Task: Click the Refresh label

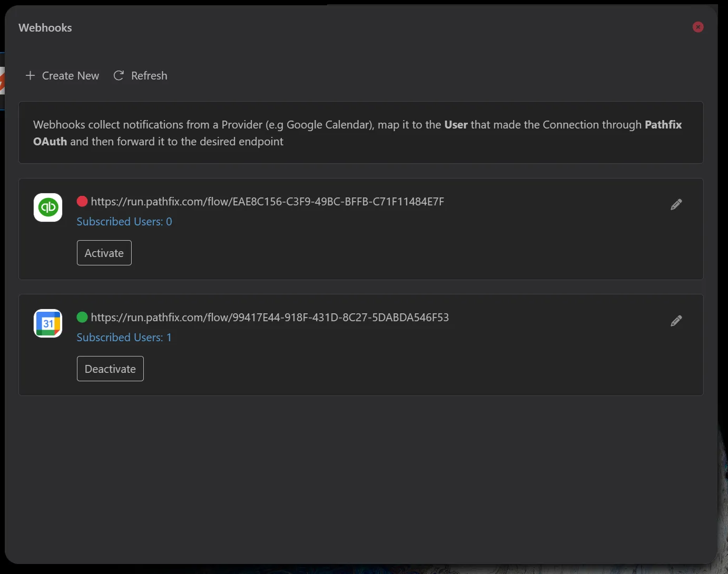Action: click(149, 76)
